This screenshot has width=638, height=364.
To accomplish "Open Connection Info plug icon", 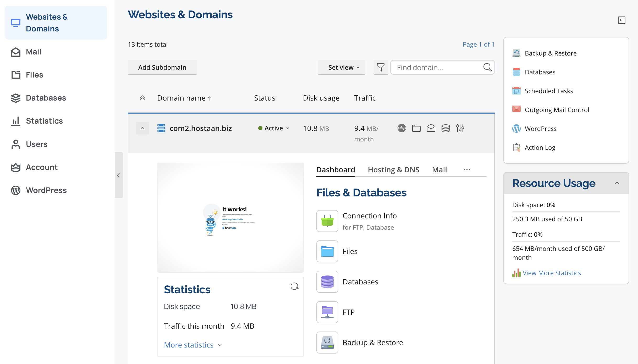I will tap(327, 221).
